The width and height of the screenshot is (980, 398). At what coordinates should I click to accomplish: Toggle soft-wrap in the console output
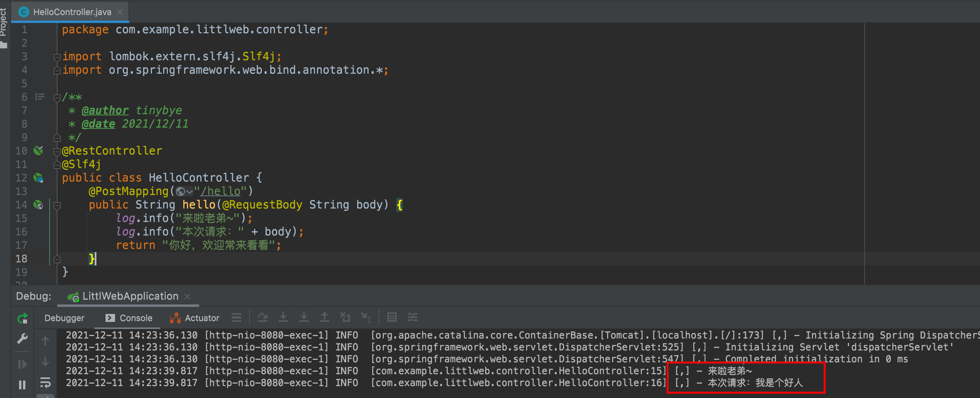pyautogui.click(x=45, y=383)
